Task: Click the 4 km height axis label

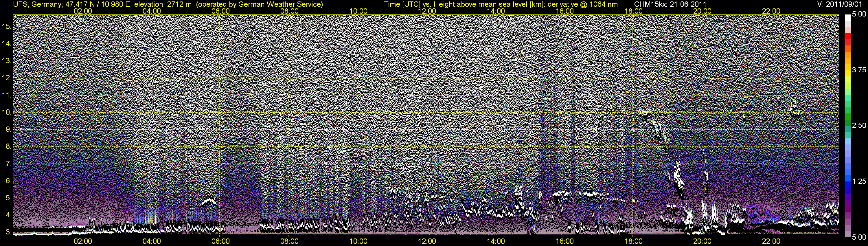Action: (8, 215)
